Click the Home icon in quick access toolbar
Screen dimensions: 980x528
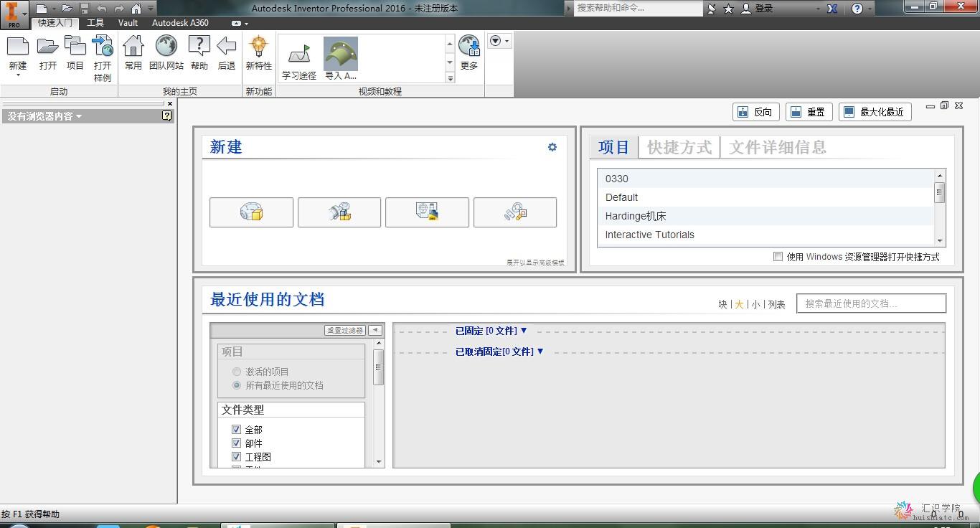tap(136, 9)
